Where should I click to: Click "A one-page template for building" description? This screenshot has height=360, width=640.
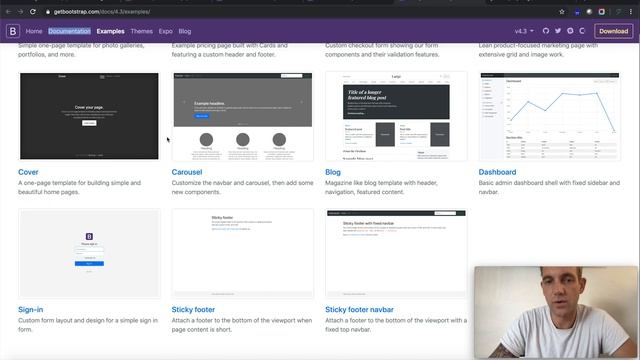[80, 187]
